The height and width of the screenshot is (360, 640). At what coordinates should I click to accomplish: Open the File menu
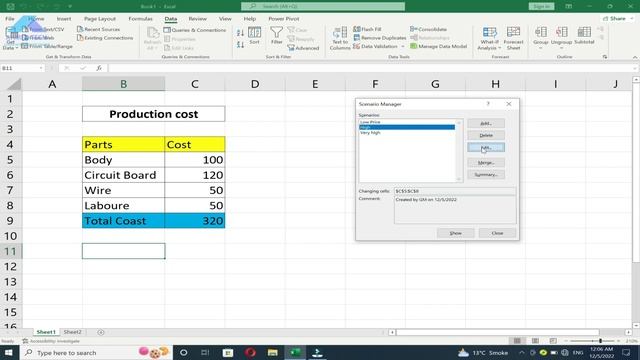click(10, 19)
